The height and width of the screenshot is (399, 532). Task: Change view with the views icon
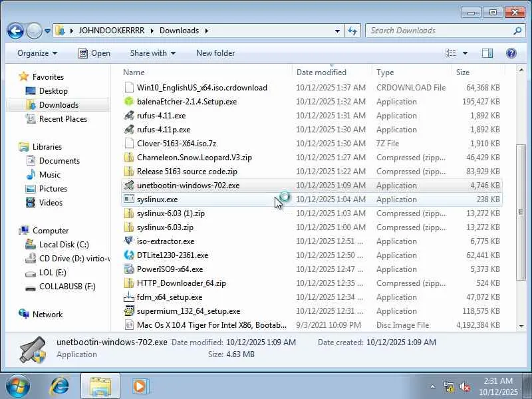point(451,53)
